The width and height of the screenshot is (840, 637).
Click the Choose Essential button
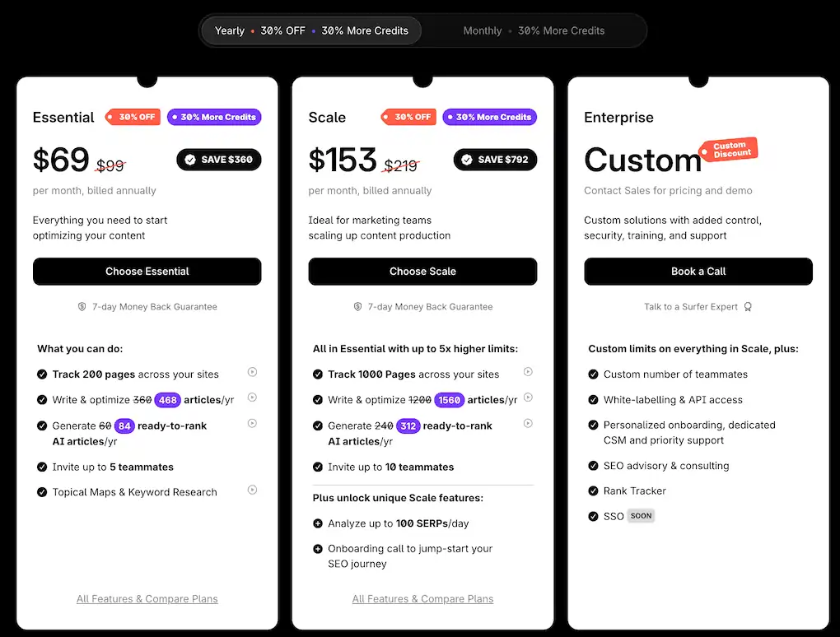point(147,272)
